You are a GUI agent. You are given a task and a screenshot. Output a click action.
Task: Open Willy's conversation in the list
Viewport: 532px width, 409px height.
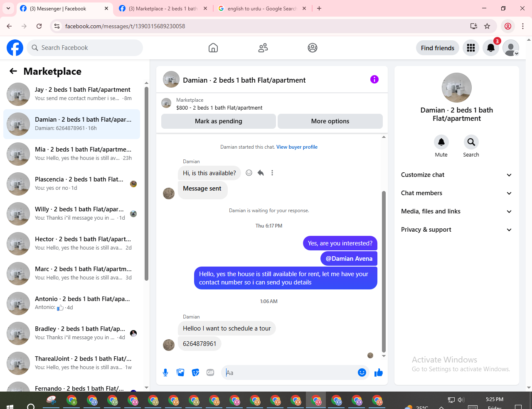click(71, 214)
